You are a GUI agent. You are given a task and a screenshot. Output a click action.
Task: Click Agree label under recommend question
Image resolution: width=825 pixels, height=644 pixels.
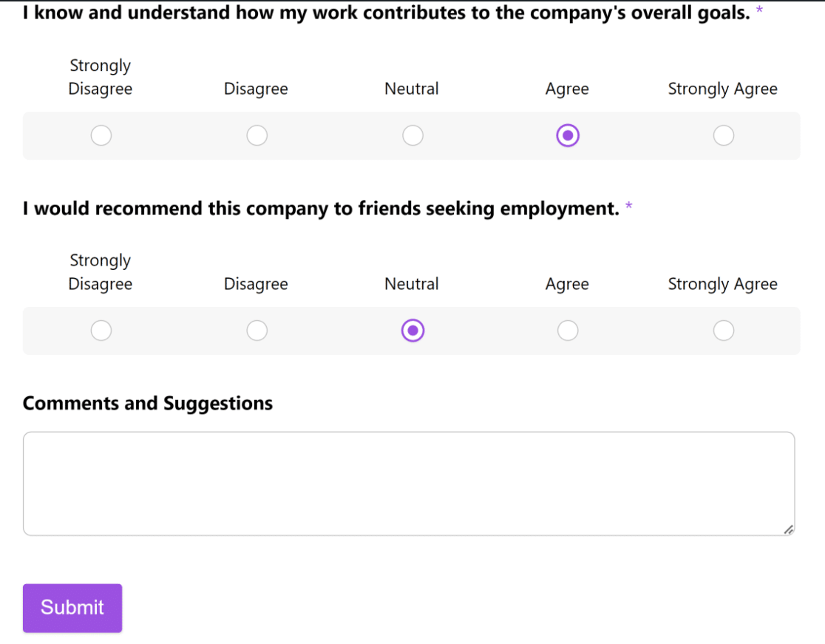[x=567, y=284]
